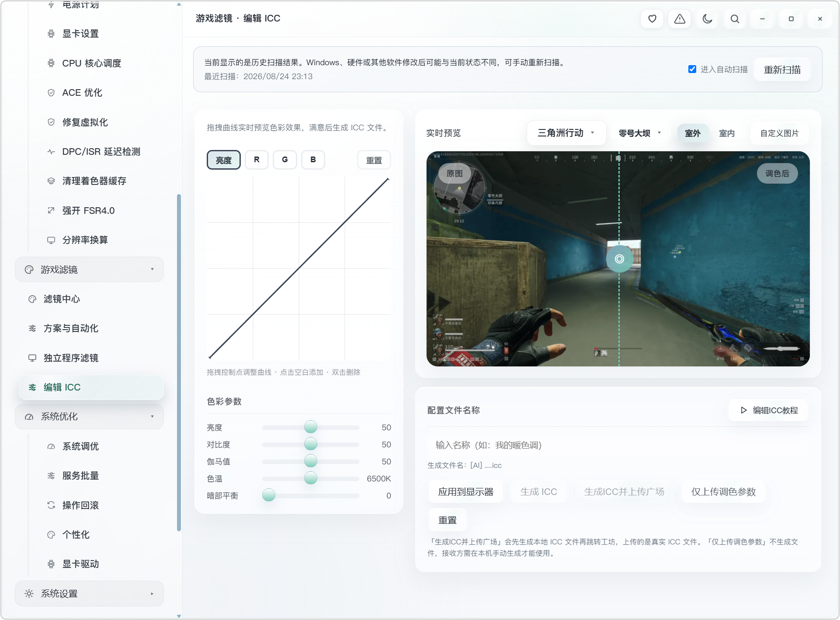Click the 调色后 label on preview
The width and height of the screenshot is (840, 620).
point(777,174)
